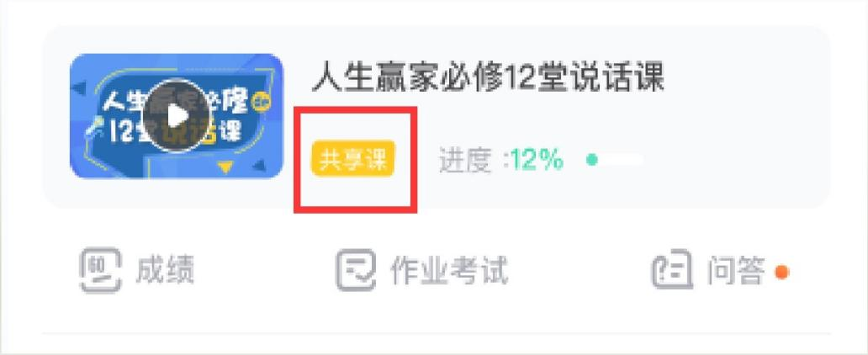
Task: Play the 人生赢家必修12堂说话课 video
Action: pos(177,116)
